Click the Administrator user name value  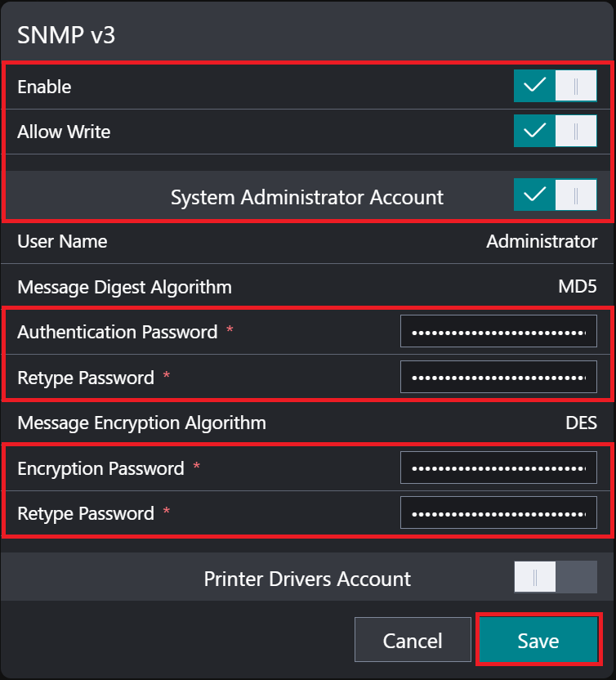pyautogui.click(x=541, y=242)
